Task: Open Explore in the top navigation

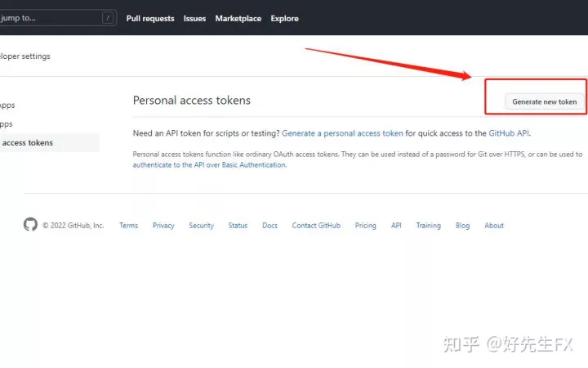Action: click(x=285, y=18)
